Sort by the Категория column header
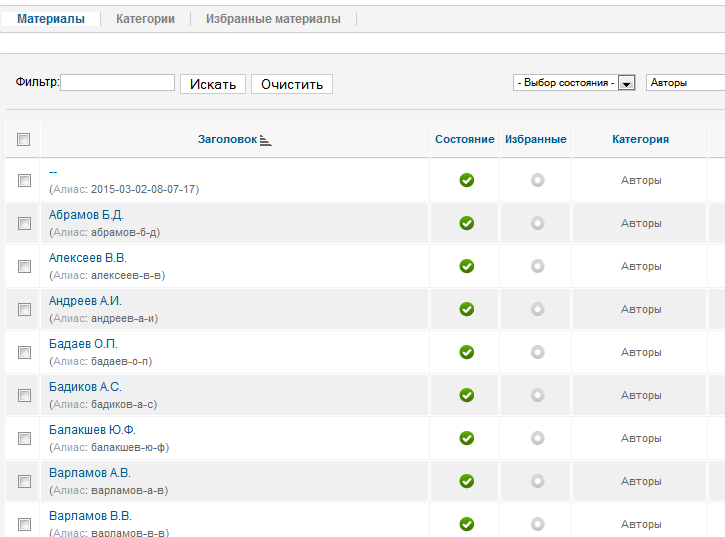Image resolution: width=725 pixels, height=537 pixels. 640,139
